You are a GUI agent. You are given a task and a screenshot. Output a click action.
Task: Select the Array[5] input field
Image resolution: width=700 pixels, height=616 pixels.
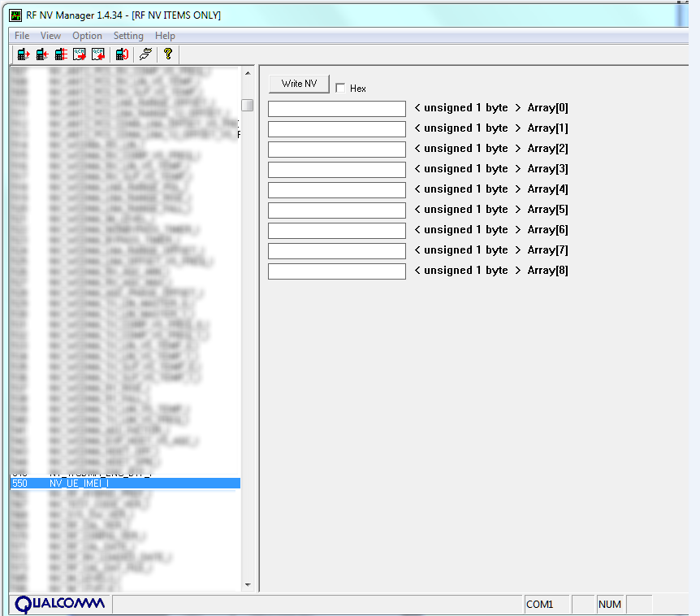(337, 210)
